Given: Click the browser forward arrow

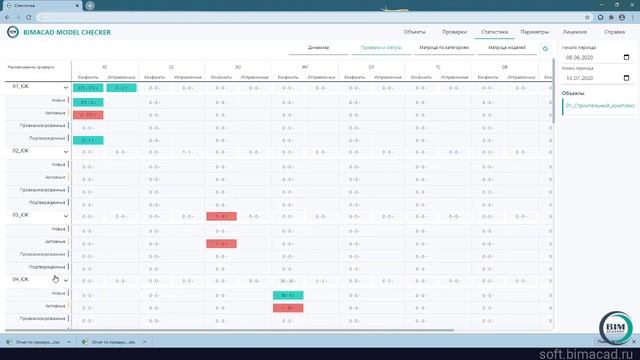Looking at the screenshot, I should coord(18,17).
